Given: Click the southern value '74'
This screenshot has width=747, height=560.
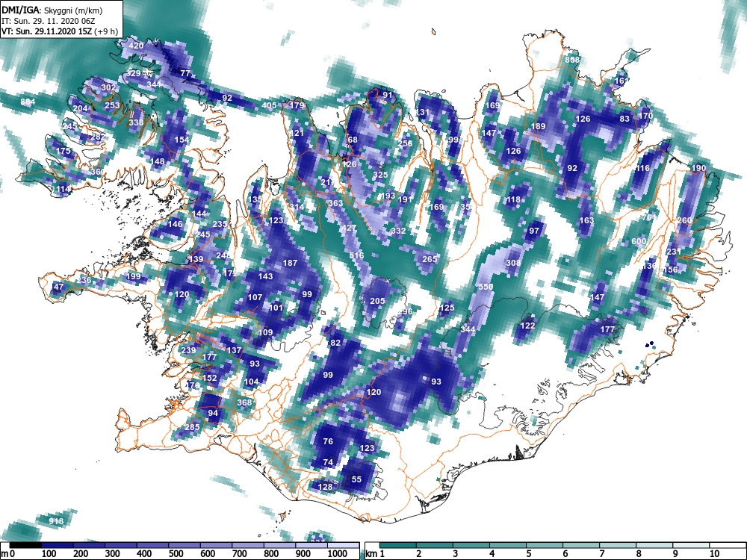Looking at the screenshot, I should point(328,462).
